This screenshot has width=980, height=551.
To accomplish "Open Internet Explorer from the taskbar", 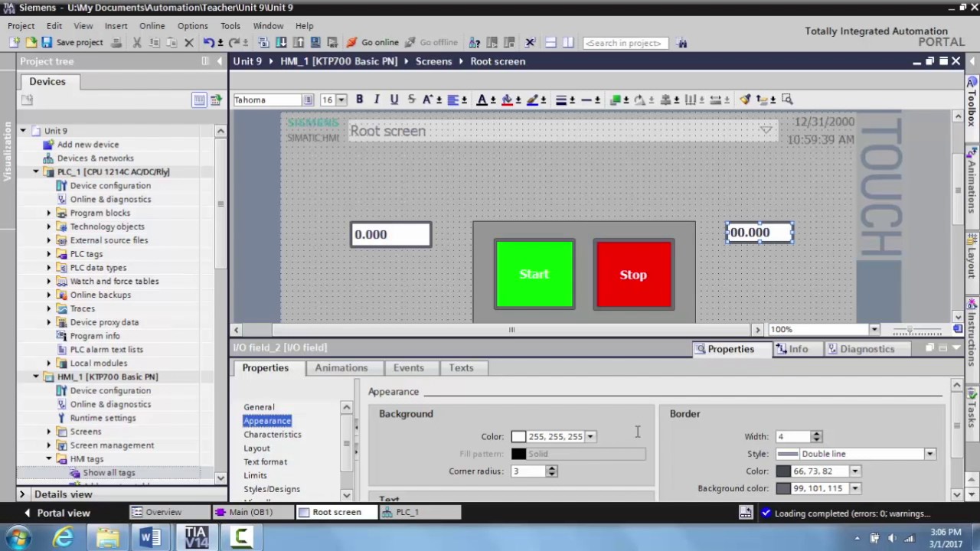I will coord(63,538).
